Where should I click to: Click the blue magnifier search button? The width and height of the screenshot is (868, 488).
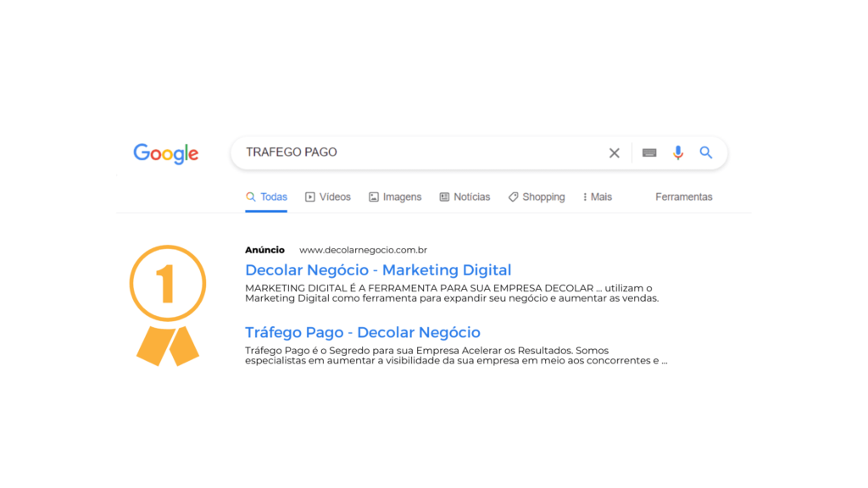pos(706,152)
